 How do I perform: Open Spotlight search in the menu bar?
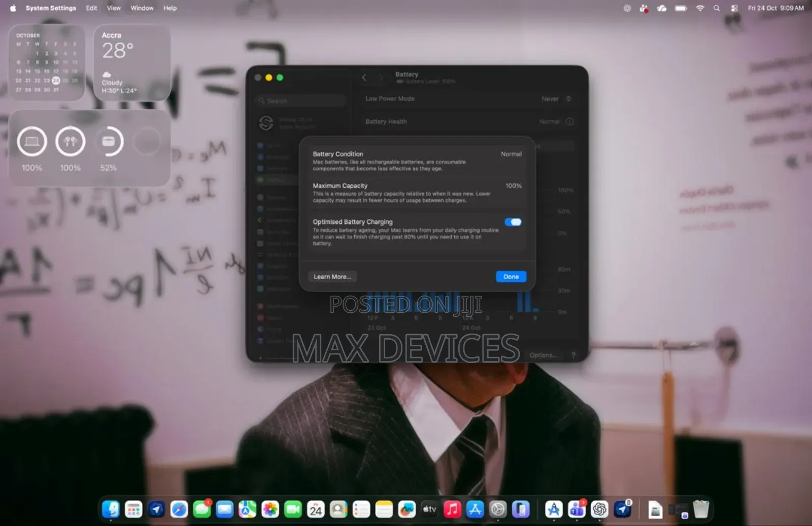(717, 8)
